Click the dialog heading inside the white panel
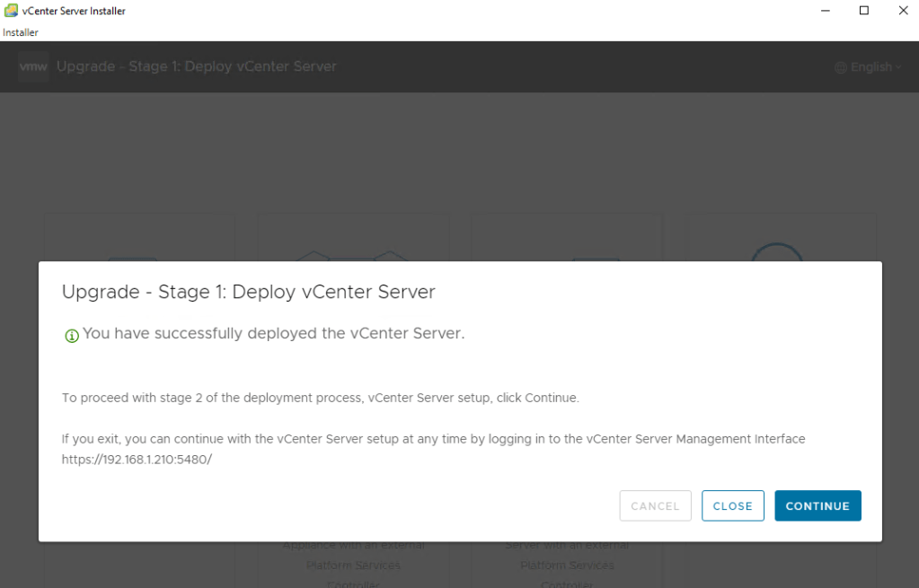The height and width of the screenshot is (588, 919). click(248, 292)
